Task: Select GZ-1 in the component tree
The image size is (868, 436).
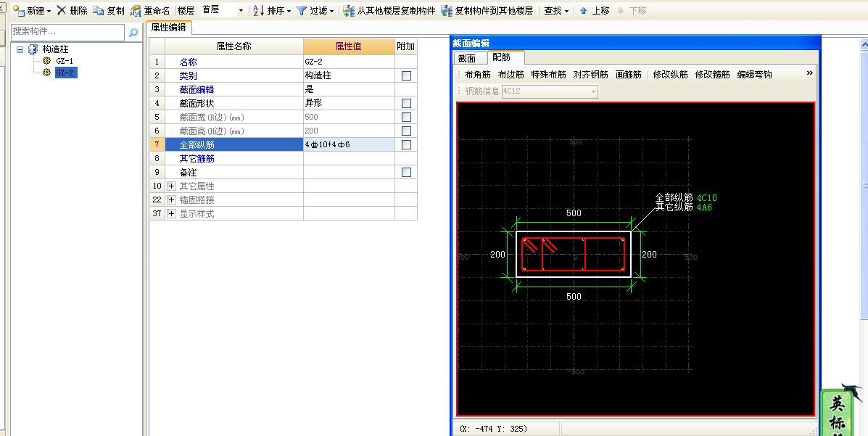Action: [65, 61]
